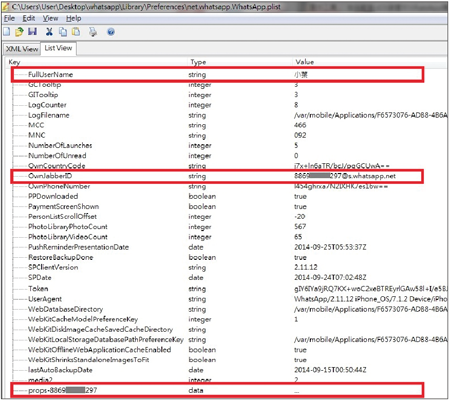Select the props-8869 data key
This screenshot has height=401, width=450.
[x=62, y=390]
